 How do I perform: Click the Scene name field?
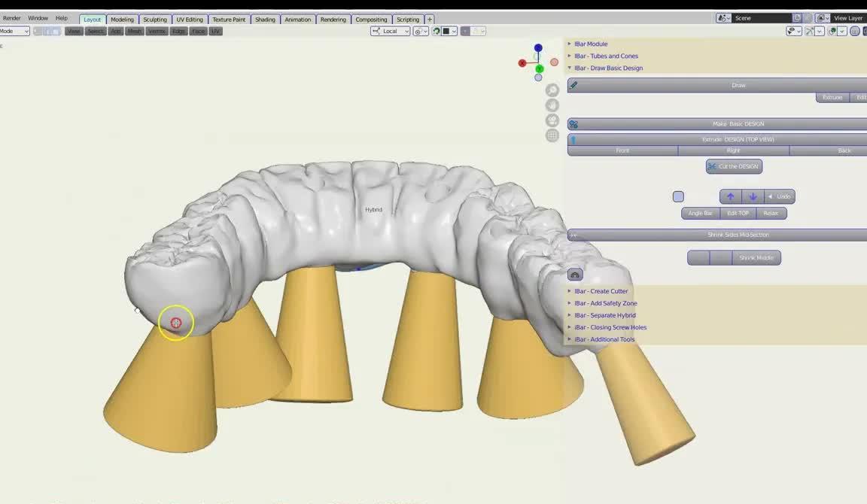762,18
